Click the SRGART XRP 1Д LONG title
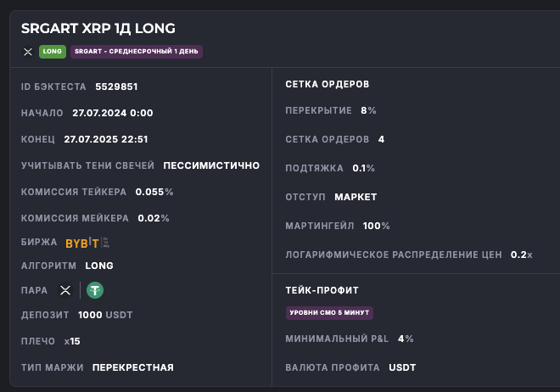This screenshot has width=560, height=392. (98, 28)
